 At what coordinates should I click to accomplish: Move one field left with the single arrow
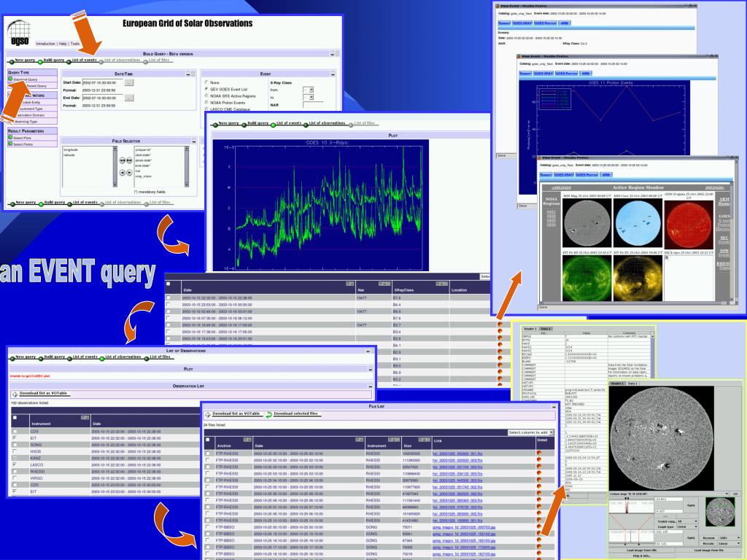(x=123, y=172)
